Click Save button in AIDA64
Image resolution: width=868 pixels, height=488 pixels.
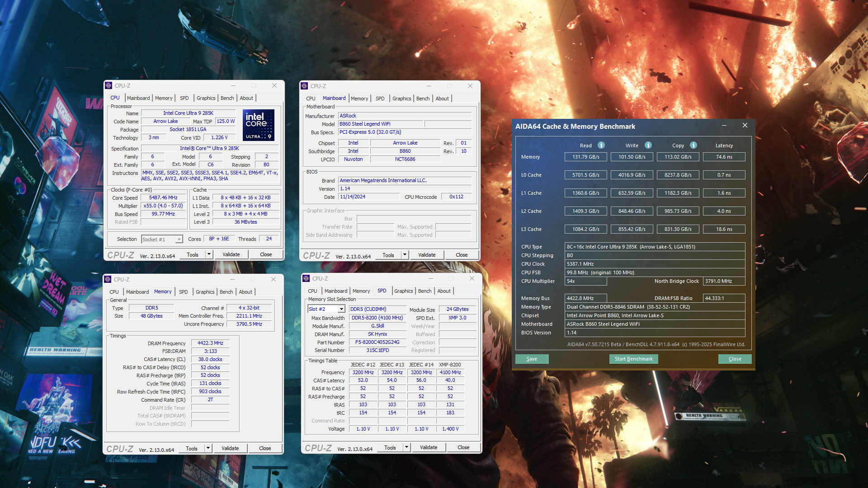click(x=532, y=359)
